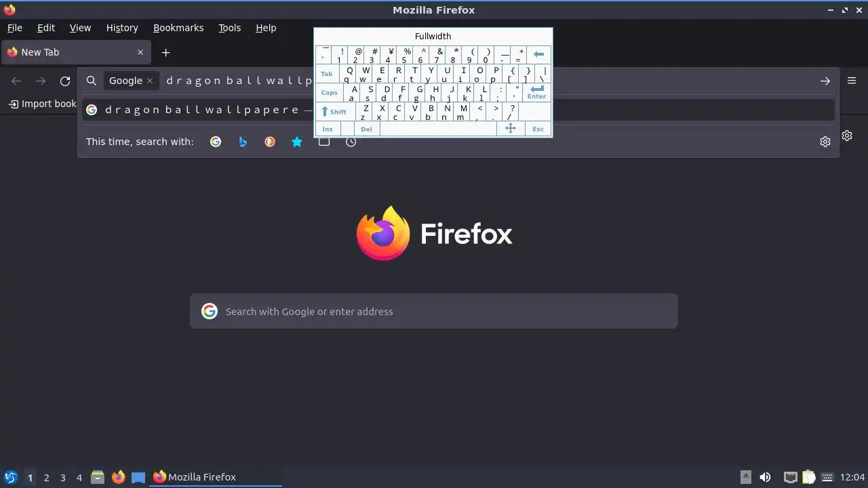This screenshot has height=488, width=868.
Task: Click the keyboard input method tray icon
Action: (827, 477)
